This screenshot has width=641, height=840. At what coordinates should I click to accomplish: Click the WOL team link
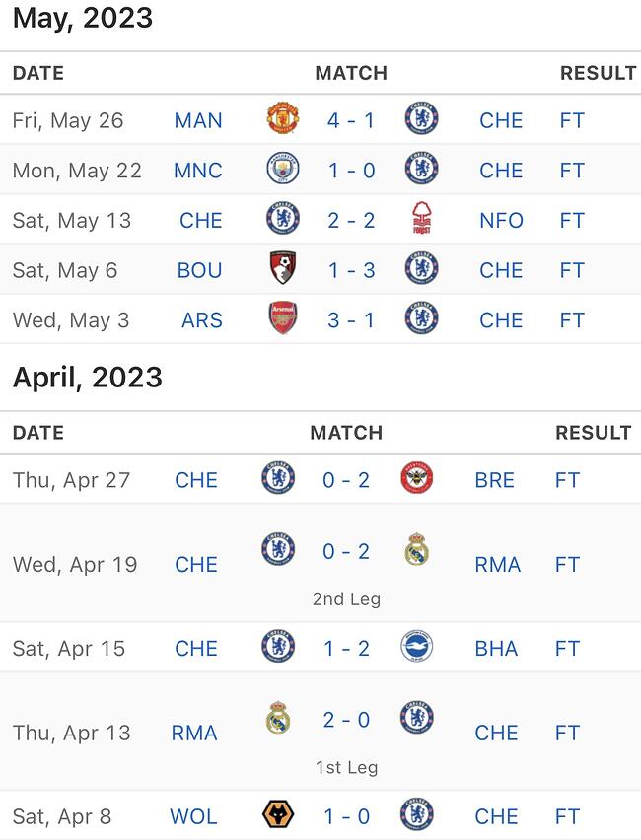[193, 816]
